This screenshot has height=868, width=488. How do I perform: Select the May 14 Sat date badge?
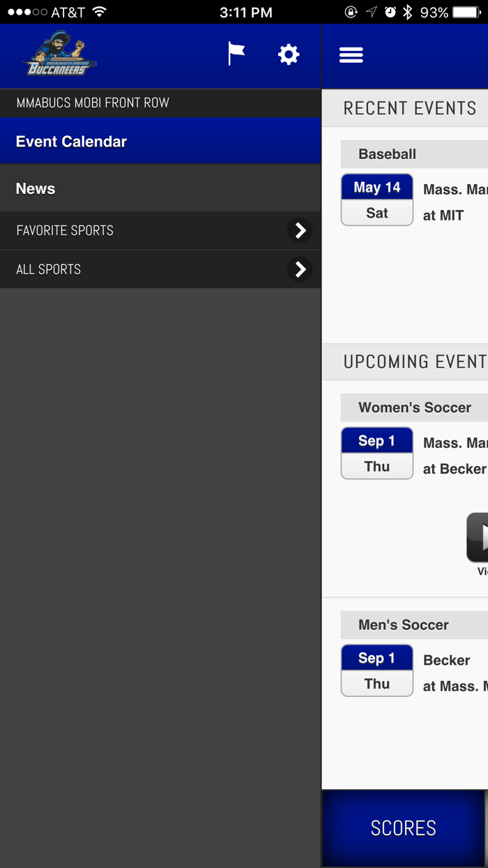point(376,199)
